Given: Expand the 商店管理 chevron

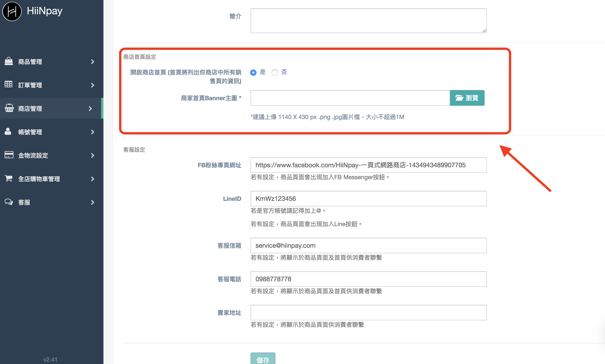Looking at the screenshot, I should 90,109.
